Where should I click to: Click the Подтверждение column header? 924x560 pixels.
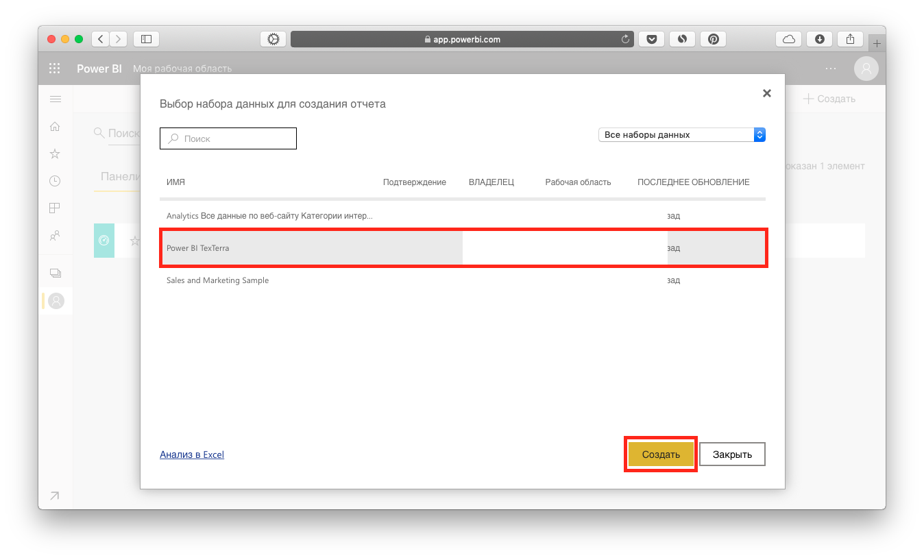415,182
